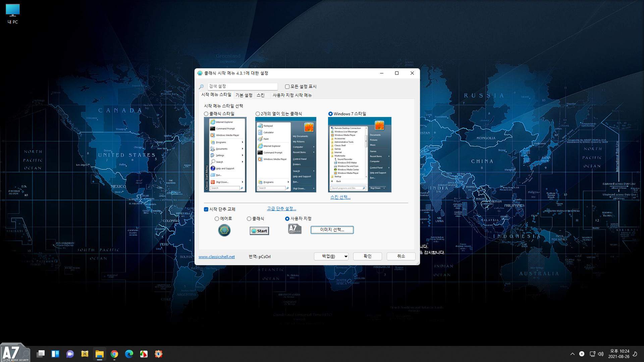Open the 고급 단추 설정... link
The height and width of the screenshot is (362, 644).
[281, 208]
